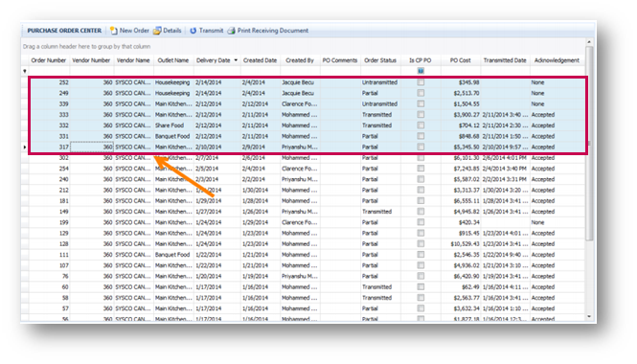Image resolution: width=637 pixels, height=364 pixels.
Task: Select the $1,504.55 PO cost cell
Action: tap(461, 103)
